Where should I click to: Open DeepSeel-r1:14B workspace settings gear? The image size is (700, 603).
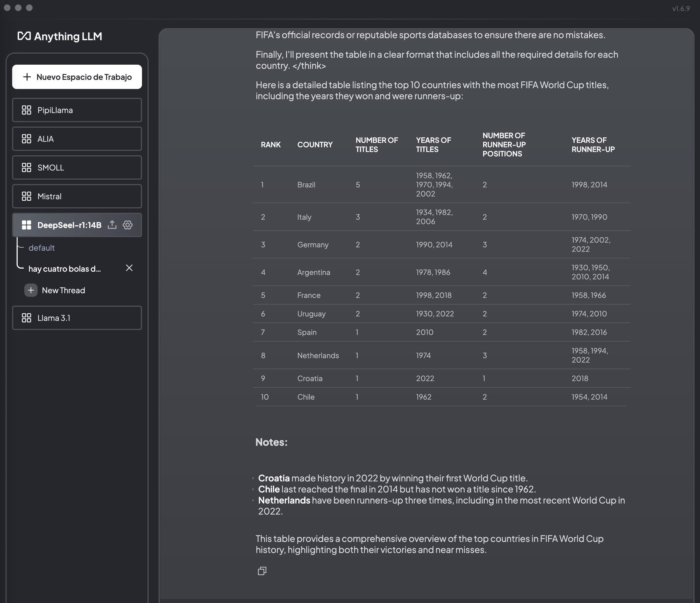128,225
